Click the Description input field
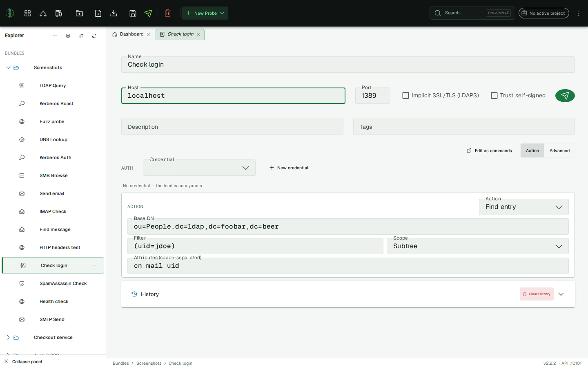 pos(232,127)
